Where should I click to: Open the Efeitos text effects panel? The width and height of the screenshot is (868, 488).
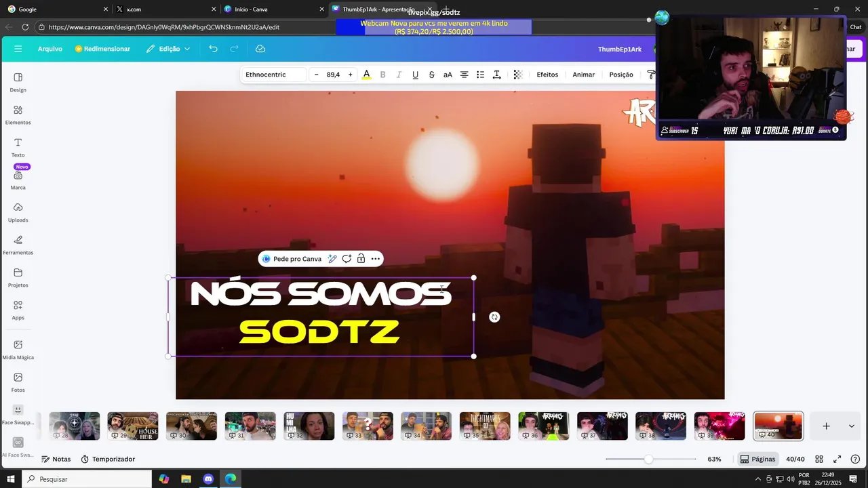click(x=547, y=75)
